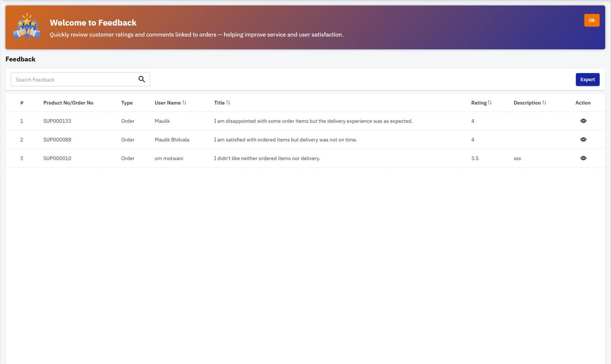Click title 'I didn't like neither ordered items'
This screenshot has width=611, height=364.
pos(267,158)
